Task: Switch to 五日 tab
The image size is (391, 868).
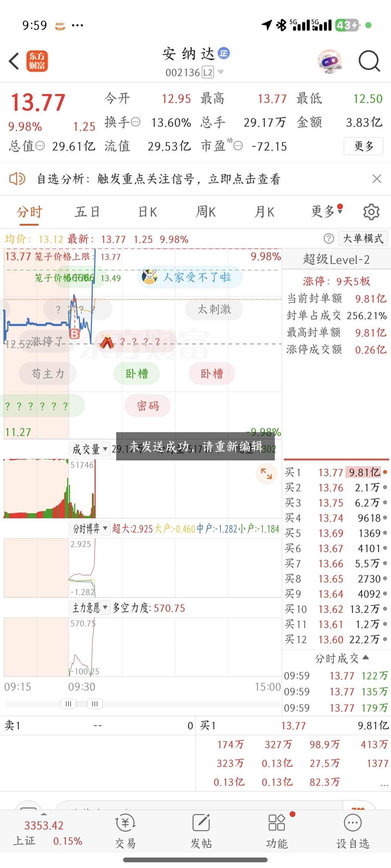Action: [x=87, y=212]
